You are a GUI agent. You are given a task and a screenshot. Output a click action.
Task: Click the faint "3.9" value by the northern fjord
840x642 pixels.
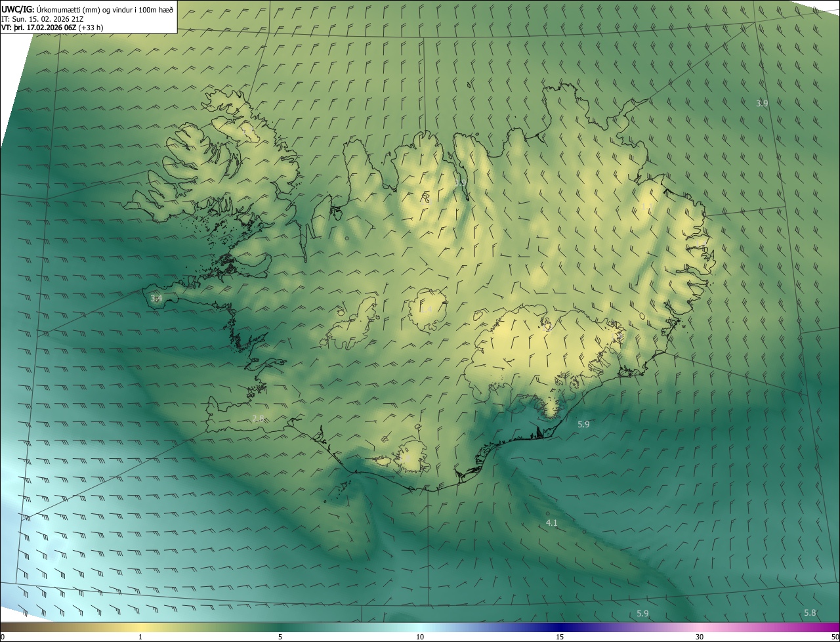click(461, 182)
